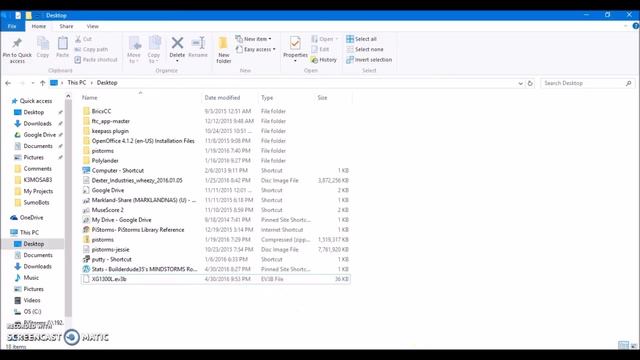Select Google Drive in navigation pane
640x360 pixels.
click(x=36, y=135)
